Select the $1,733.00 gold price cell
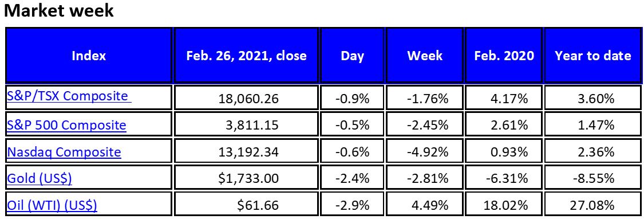 tap(246, 178)
